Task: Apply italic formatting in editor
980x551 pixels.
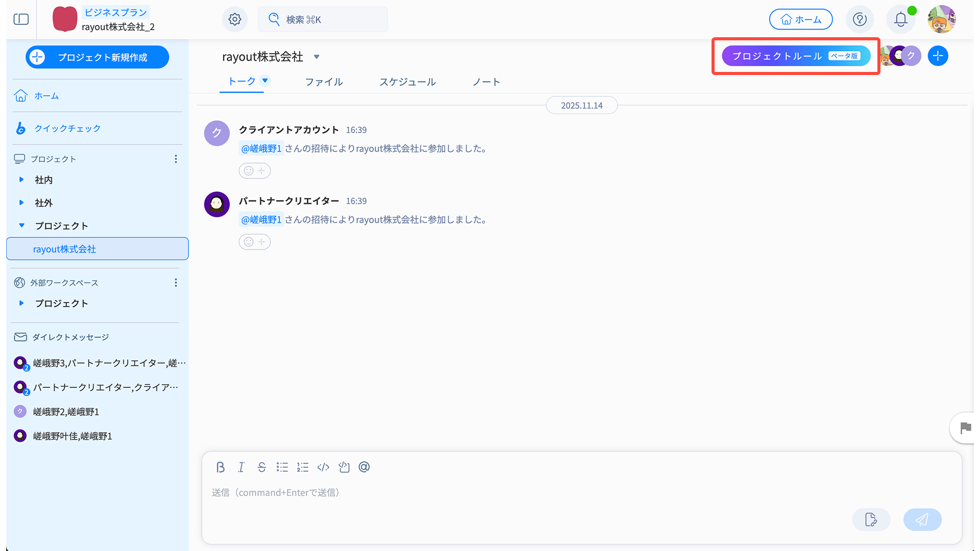Action: point(241,467)
